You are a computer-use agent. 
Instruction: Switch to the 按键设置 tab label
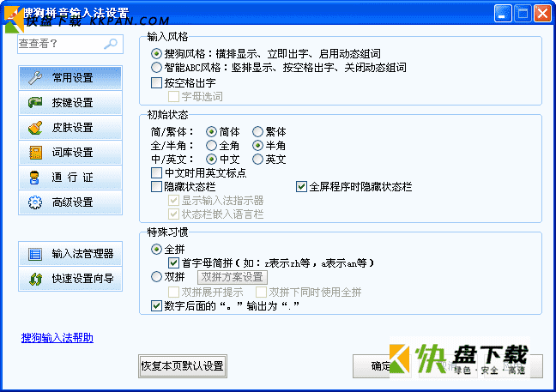72,102
